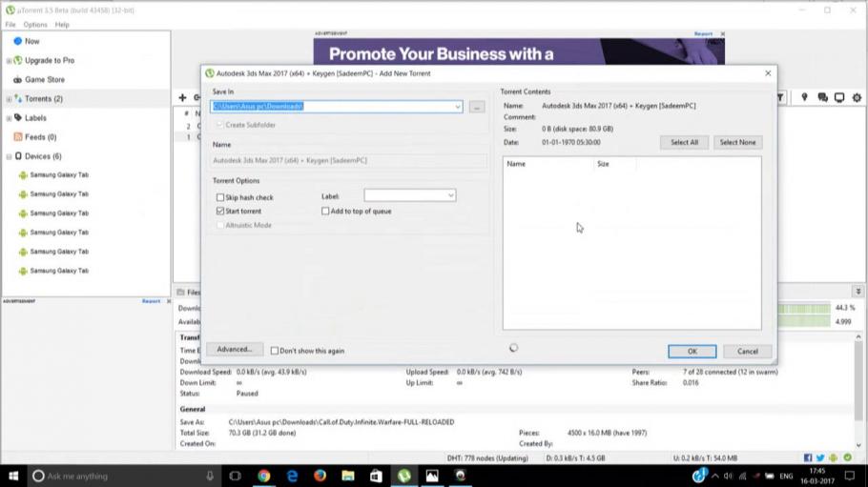Open the Photos app from the taskbar
Screen dimensions: 868x487
[x=432, y=476]
